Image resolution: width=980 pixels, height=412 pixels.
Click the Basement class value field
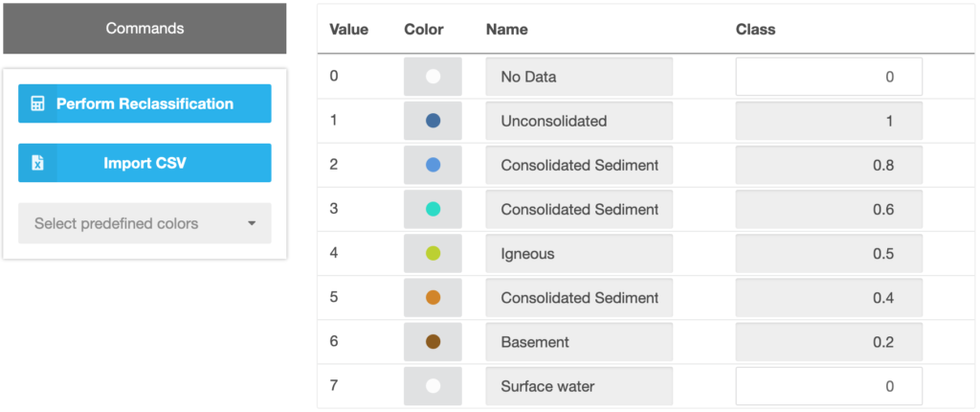click(x=829, y=342)
